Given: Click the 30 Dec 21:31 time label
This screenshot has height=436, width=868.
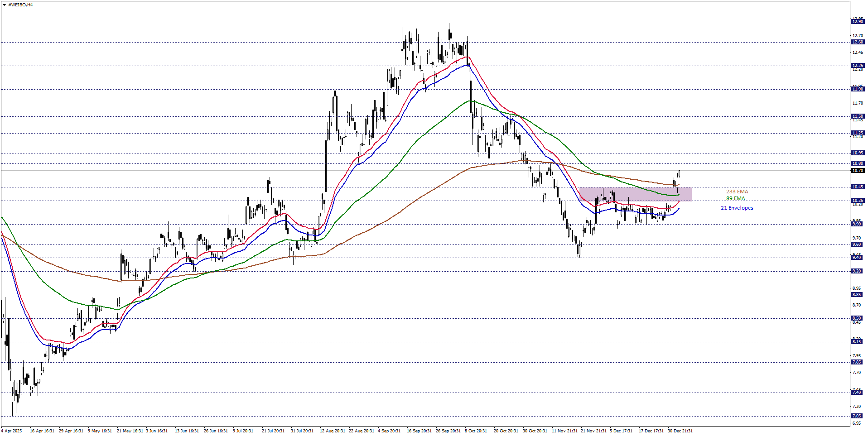Looking at the screenshot, I should (680, 431).
